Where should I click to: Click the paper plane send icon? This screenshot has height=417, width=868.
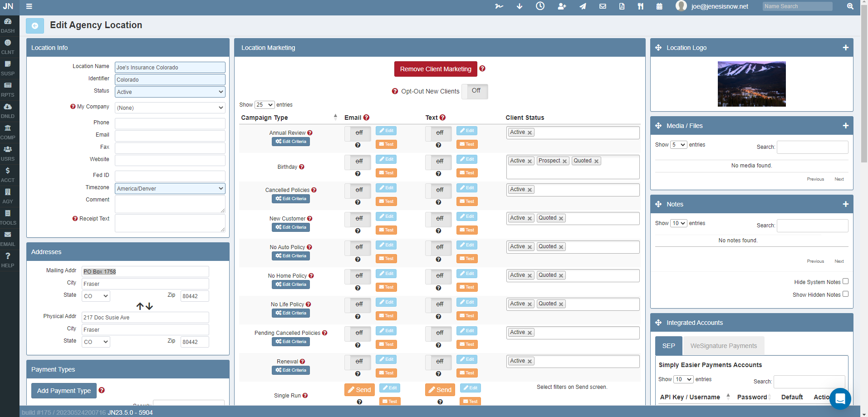point(583,6)
